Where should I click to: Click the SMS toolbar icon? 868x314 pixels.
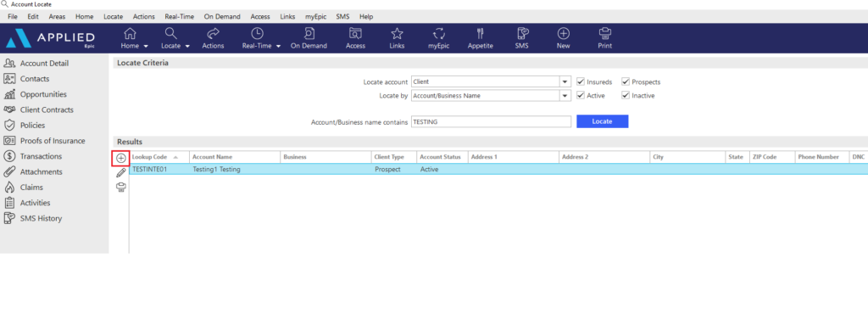[x=521, y=33]
